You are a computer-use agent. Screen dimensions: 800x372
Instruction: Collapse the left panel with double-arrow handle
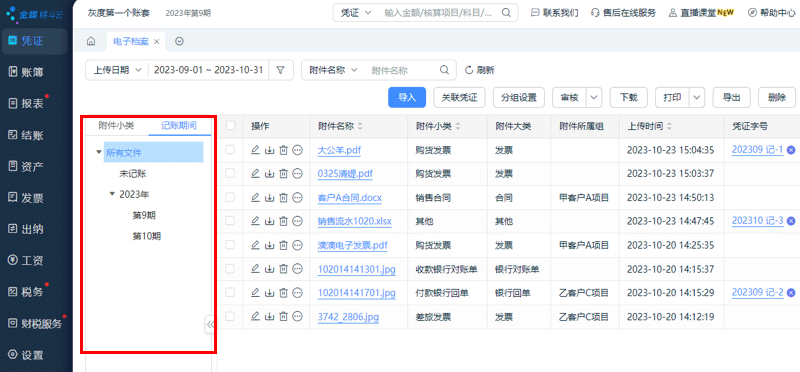pyautogui.click(x=210, y=324)
